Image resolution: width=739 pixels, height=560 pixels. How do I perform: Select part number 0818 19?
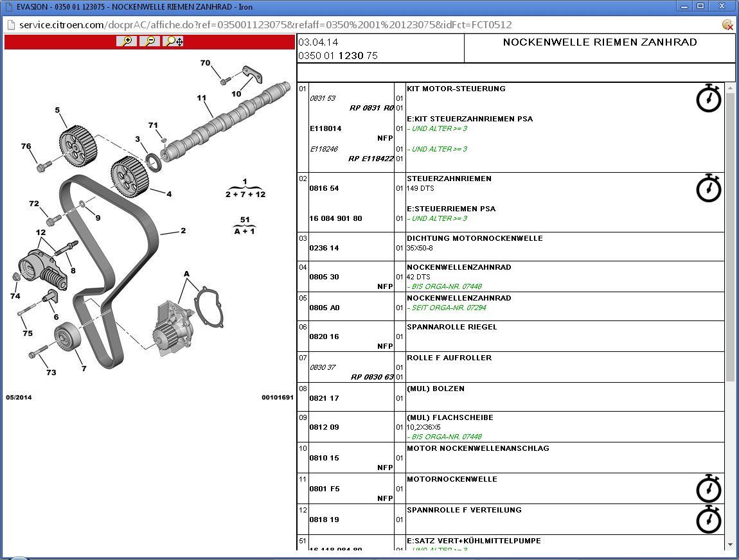324,520
